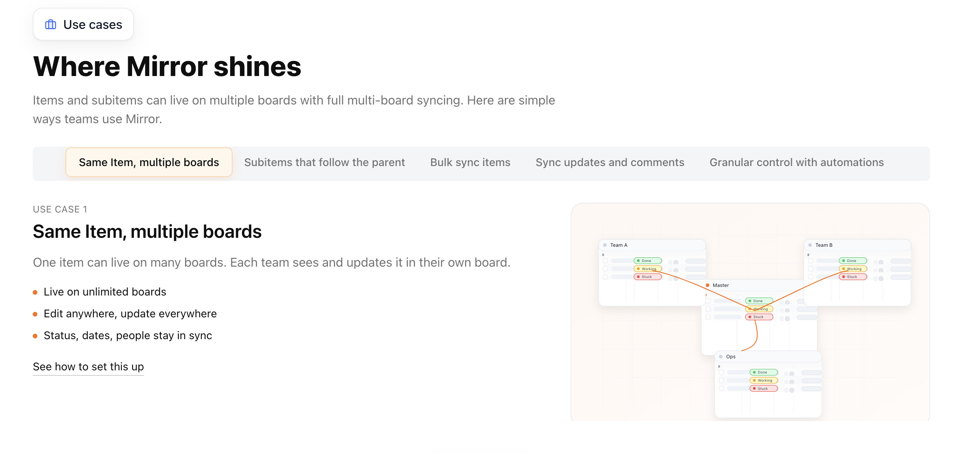Select the Same Item, multiple boards tab
This screenshot has height=453, width=980.
(x=149, y=163)
